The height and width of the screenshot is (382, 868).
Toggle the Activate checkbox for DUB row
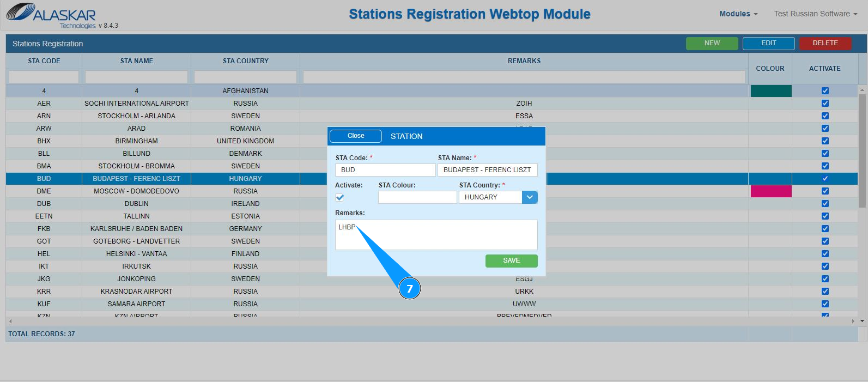pyautogui.click(x=825, y=204)
